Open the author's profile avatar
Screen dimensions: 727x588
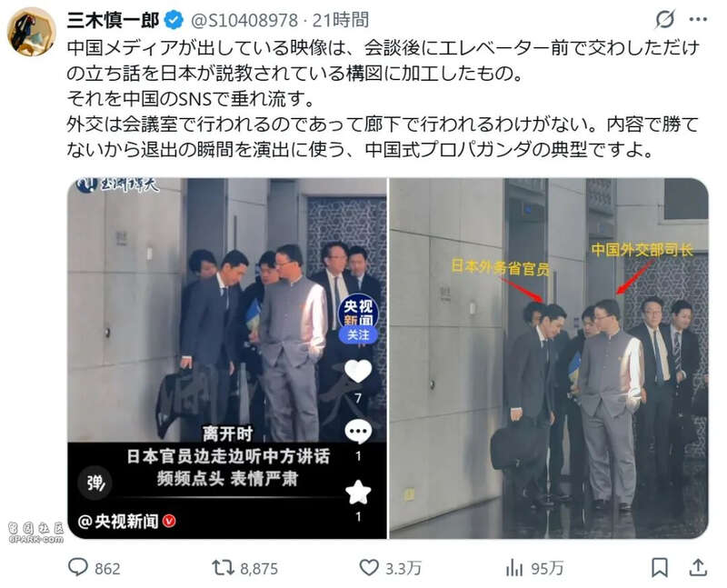pyautogui.click(x=32, y=32)
